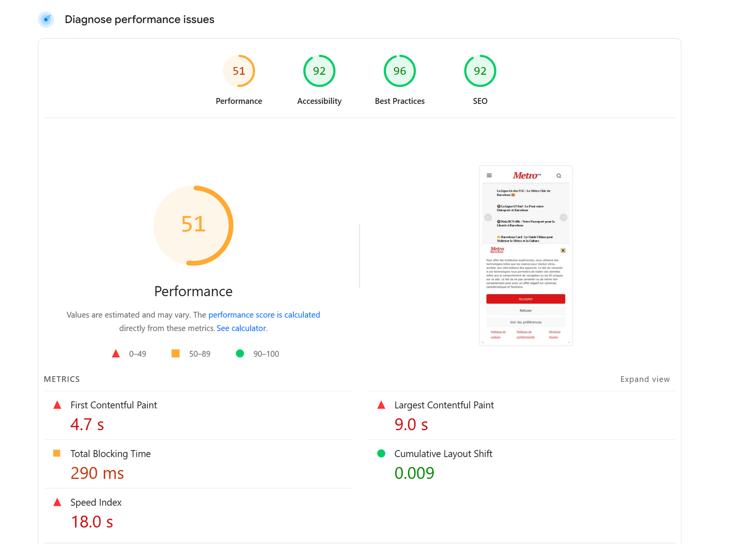Click the 90–100 legend range text

pos(266,354)
